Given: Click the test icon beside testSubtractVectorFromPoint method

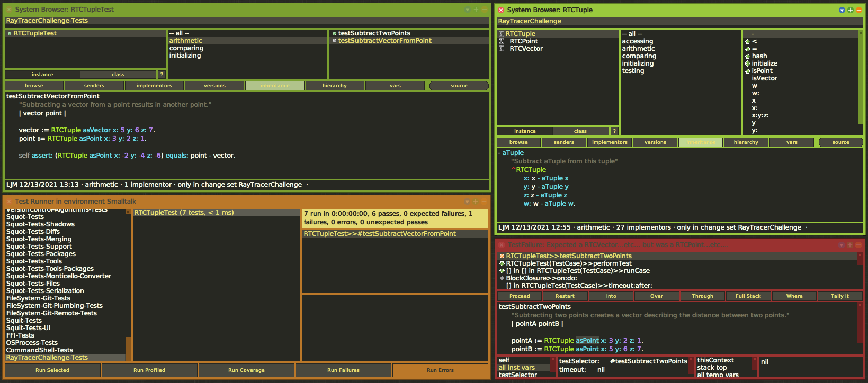Looking at the screenshot, I should coord(334,41).
